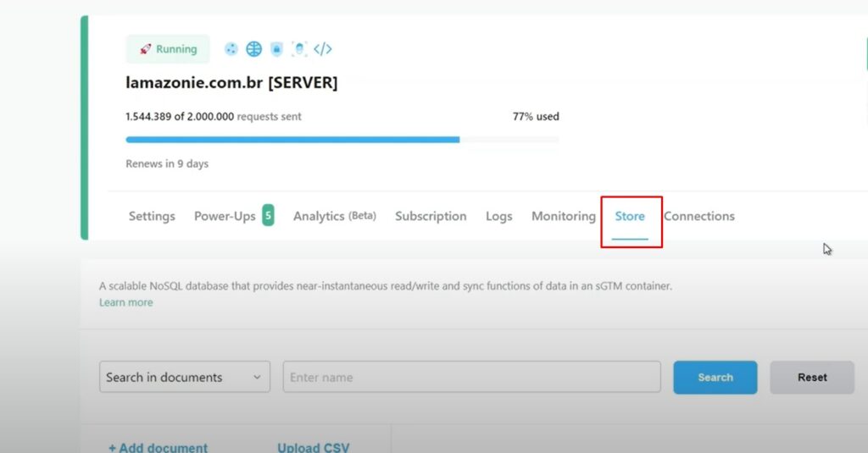
Task: Switch to the Logs tab
Action: pyautogui.click(x=498, y=216)
